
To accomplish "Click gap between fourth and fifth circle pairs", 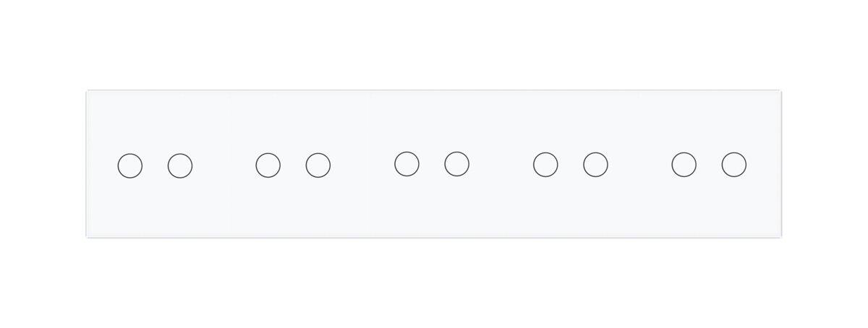I will [639, 165].
